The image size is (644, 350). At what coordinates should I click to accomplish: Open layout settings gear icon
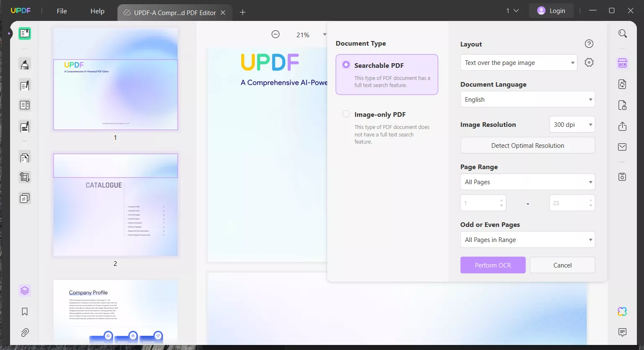pyautogui.click(x=589, y=62)
